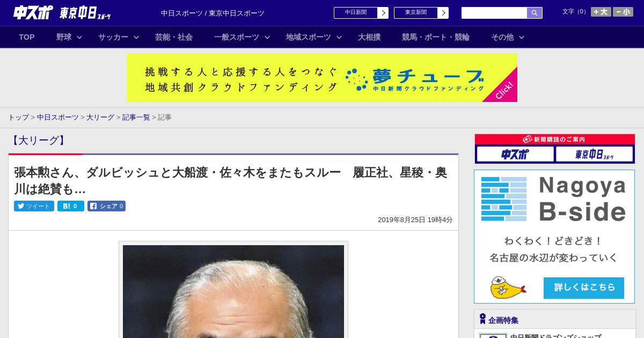The image size is (644, 338).
Task: Click the 夢チューブ crowdfunding banner
Action: coord(322,78)
